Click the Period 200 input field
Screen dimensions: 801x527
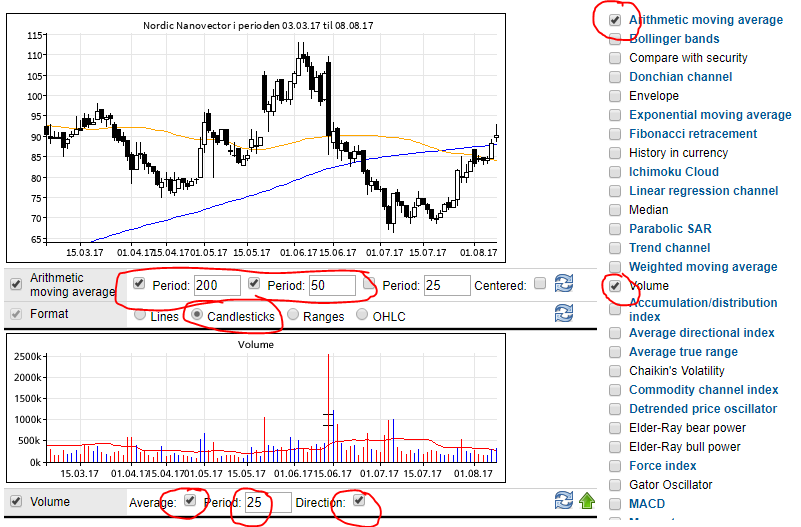(217, 285)
